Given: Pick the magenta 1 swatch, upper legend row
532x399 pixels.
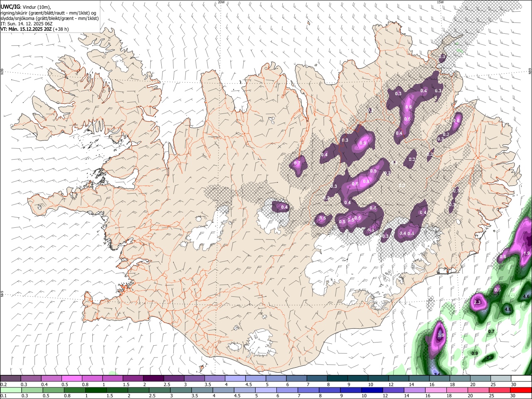Looking at the screenshot, I should tap(113, 378).
